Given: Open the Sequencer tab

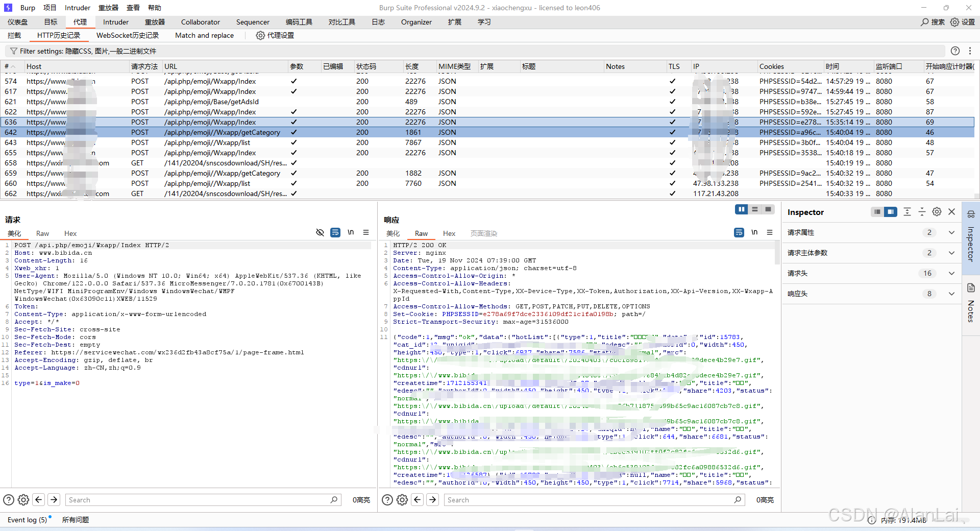Looking at the screenshot, I should 253,22.
